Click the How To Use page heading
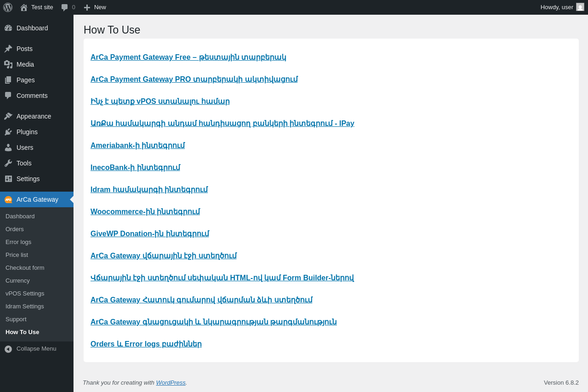The width and height of the screenshot is (588, 392). [112, 30]
